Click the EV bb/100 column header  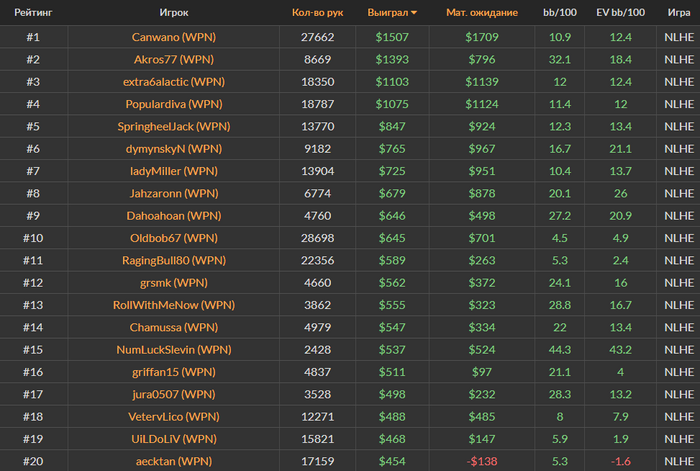621,13
